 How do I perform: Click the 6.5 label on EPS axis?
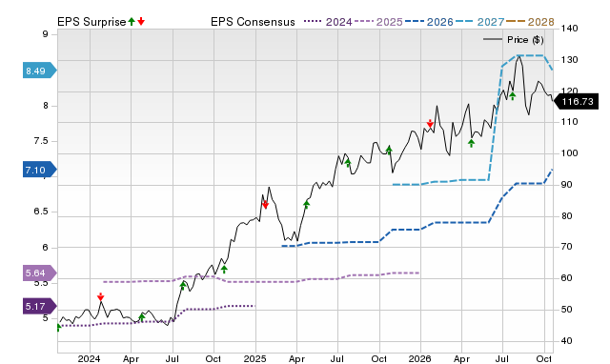[x=40, y=212]
